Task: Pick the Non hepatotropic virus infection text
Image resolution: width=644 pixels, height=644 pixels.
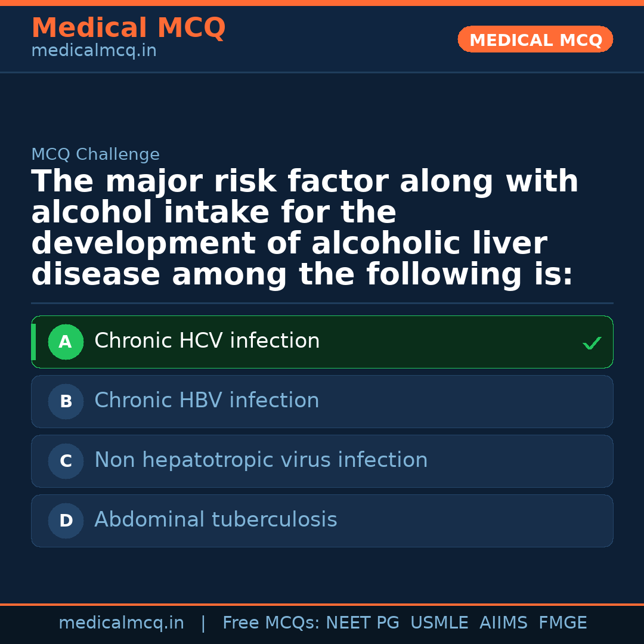Action: click(261, 460)
